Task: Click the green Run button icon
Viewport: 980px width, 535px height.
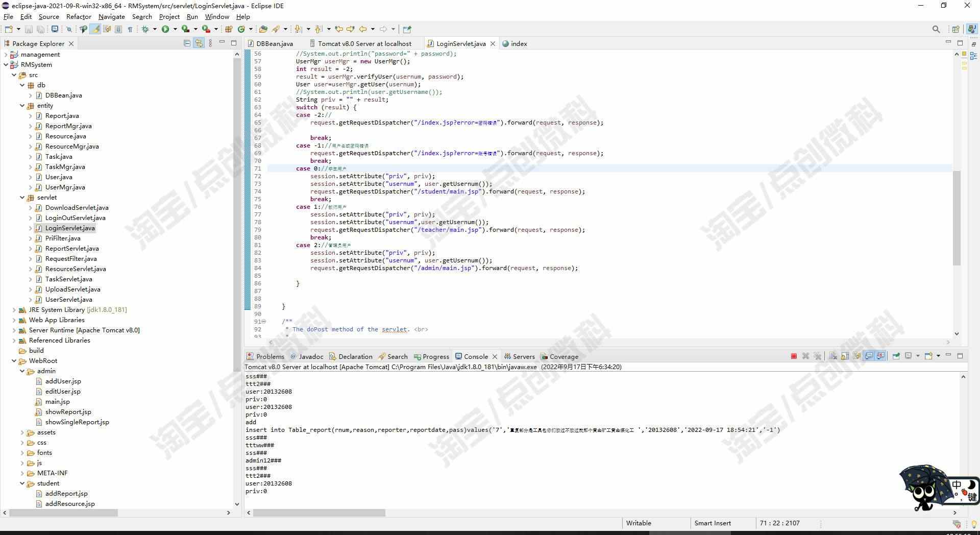Action: point(165,29)
